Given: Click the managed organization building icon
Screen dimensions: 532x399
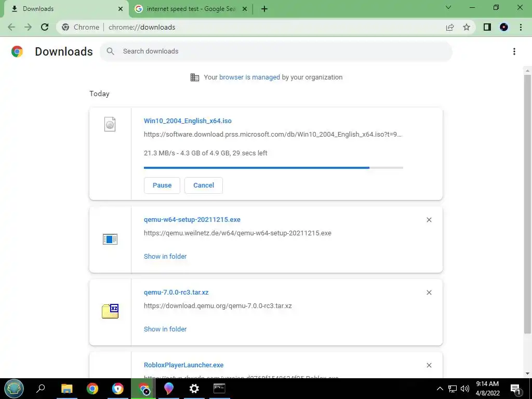Looking at the screenshot, I should click(x=194, y=77).
